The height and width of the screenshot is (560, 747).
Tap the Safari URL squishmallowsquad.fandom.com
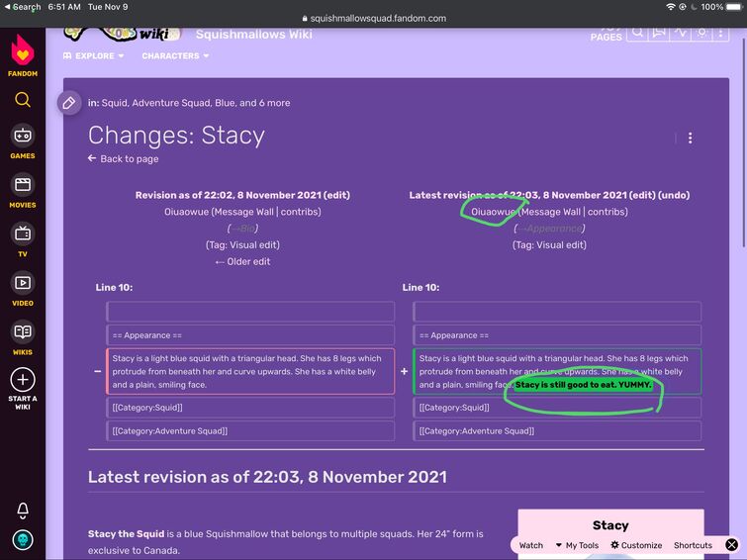tap(374, 19)
